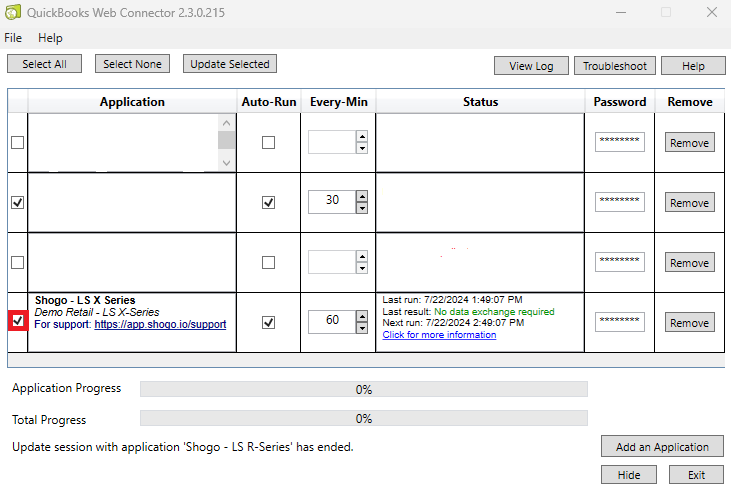Click the Last run: 7/22/2024 1:49:07 PM text
Viewport: 731px width, 485px height.
pyautogui.click(x=452, y=299)
